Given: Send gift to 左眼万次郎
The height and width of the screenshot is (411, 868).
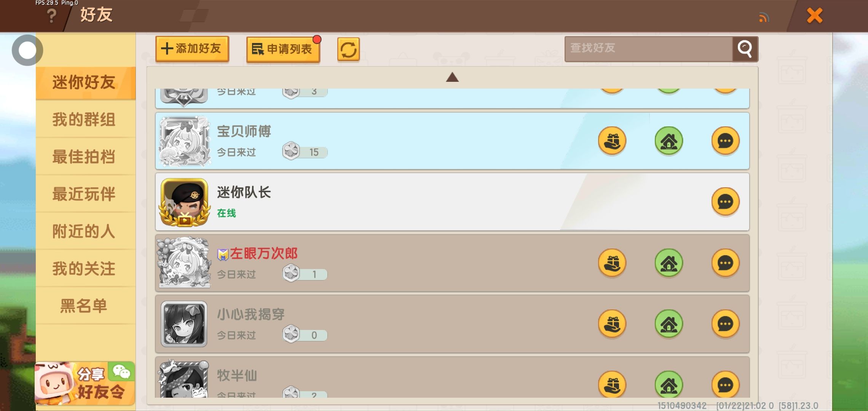Looking at the screenshot, I should [x=612, y=263].
